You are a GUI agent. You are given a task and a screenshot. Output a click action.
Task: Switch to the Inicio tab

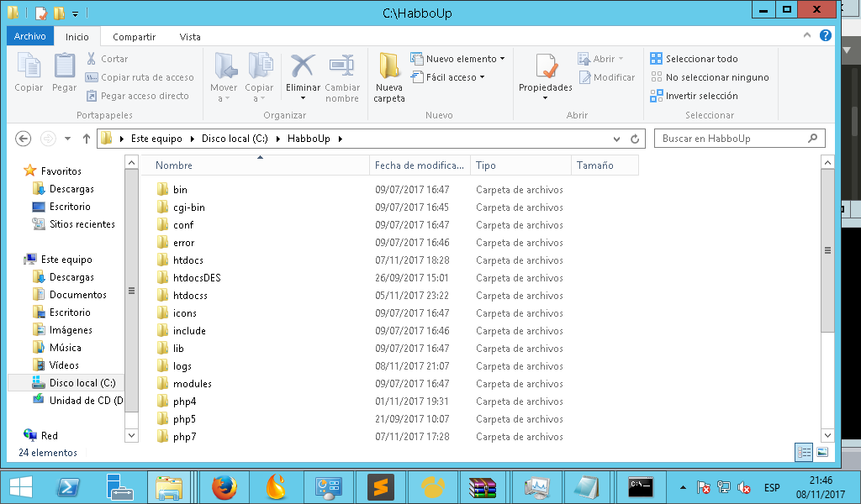coord(77,37)
